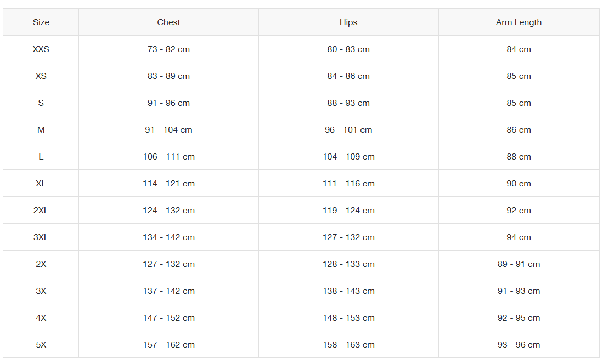Click the 157 - 162 cm chest value
The height and width of the screenshot is (364, 603).
tap(168, 345)
